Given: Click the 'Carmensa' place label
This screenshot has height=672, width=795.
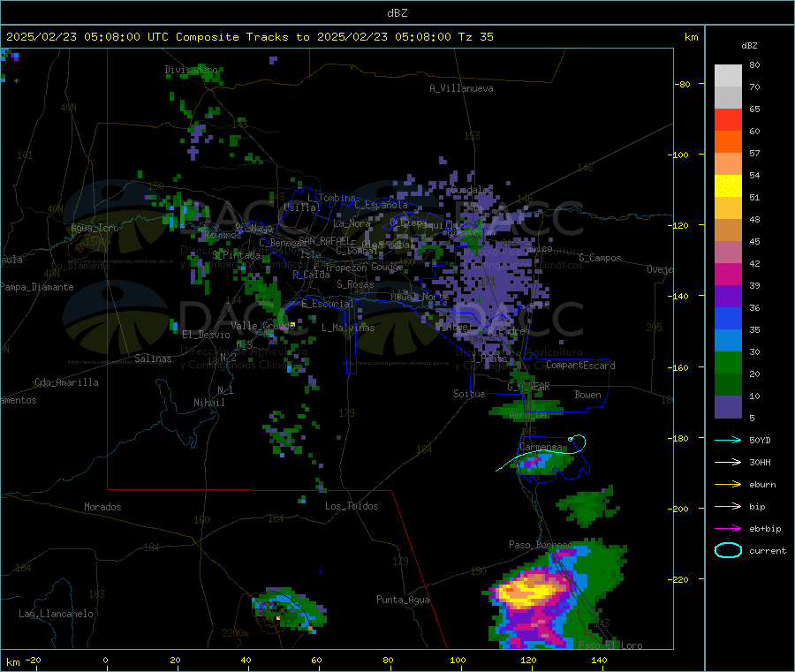Looking at the screenshot, I should coord(541,447).
